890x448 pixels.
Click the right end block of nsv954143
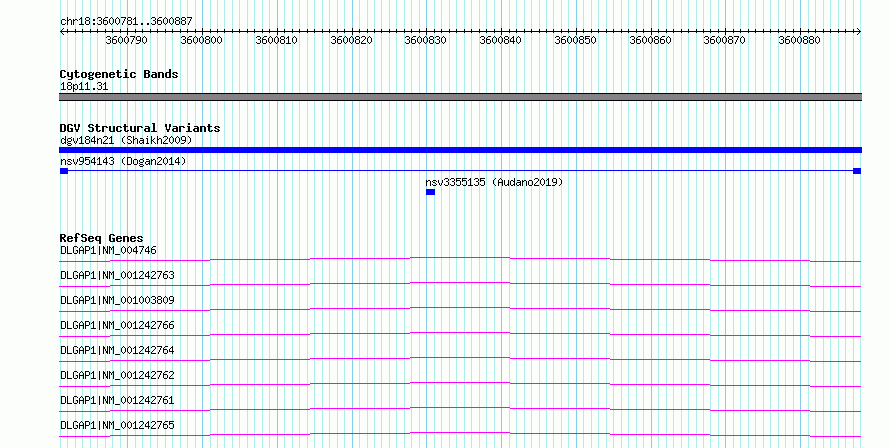coord(857,171)
